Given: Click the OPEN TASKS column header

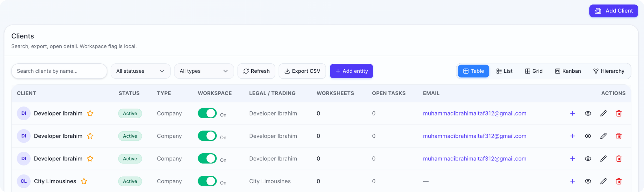Looking at the screenshot, I should tap(389, 93).
